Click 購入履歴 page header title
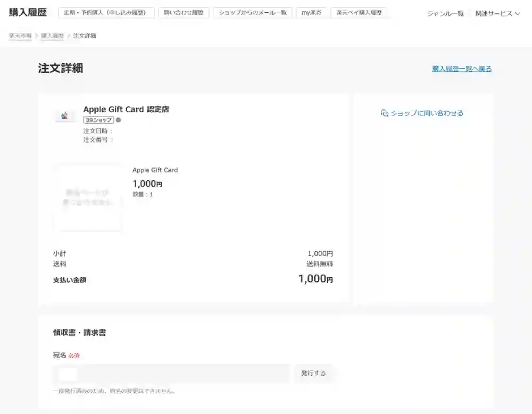This screenshot has width=532, height=414. (28, 13)
